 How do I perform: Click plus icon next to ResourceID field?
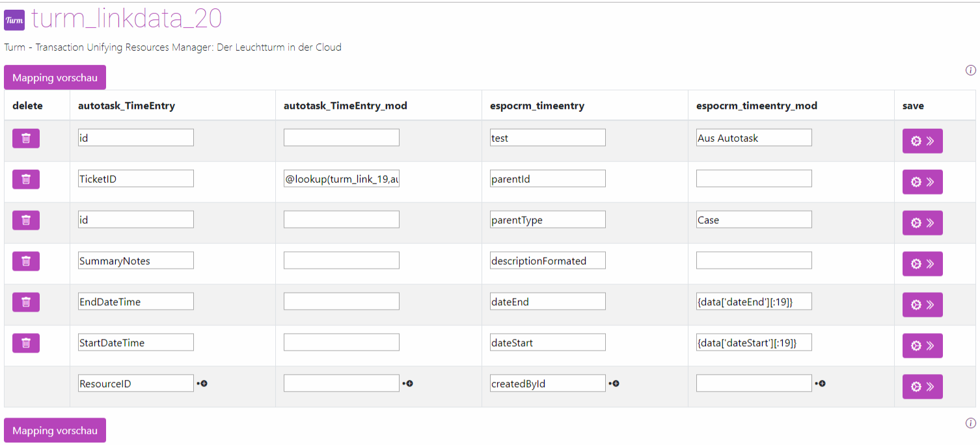pyautogui.click(x=202, y=384)
